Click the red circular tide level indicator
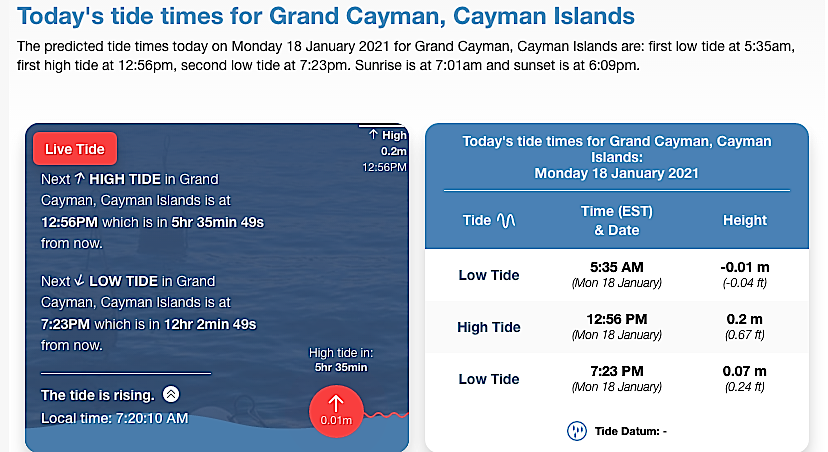The height and width of the screenshot is (452, 828). (x=336, y=410)
